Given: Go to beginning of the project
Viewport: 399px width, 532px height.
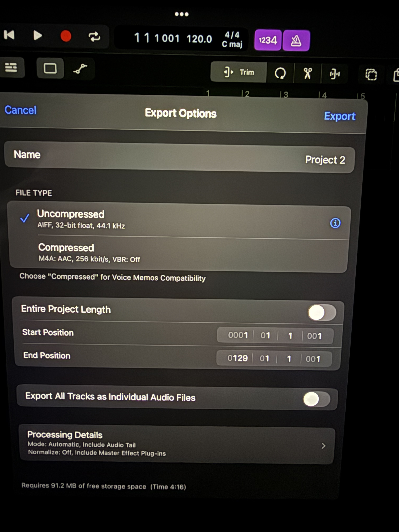Looking at the screenshot, I should pyautogui.click(x=9, y=35).
